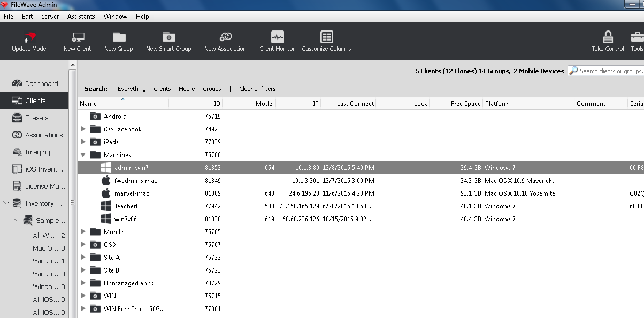
Task: Click Apple icon for marvel-mac
Action: [x=105, y=193]
